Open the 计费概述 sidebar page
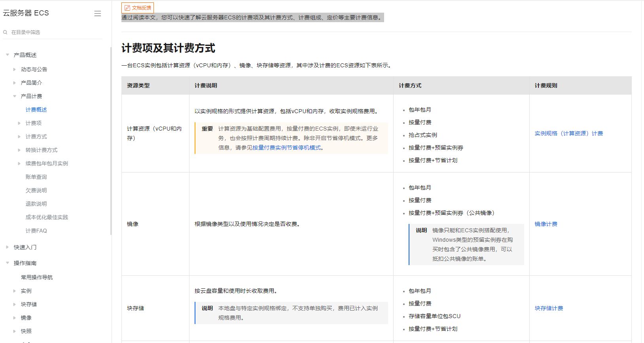Image resolution: width=644 pixels, height=343 pixels. coord(36,110)
